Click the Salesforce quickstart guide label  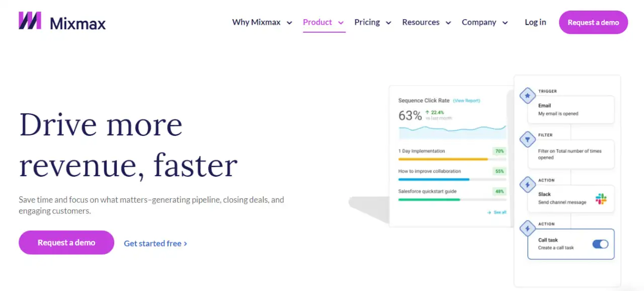pos(428,191)
